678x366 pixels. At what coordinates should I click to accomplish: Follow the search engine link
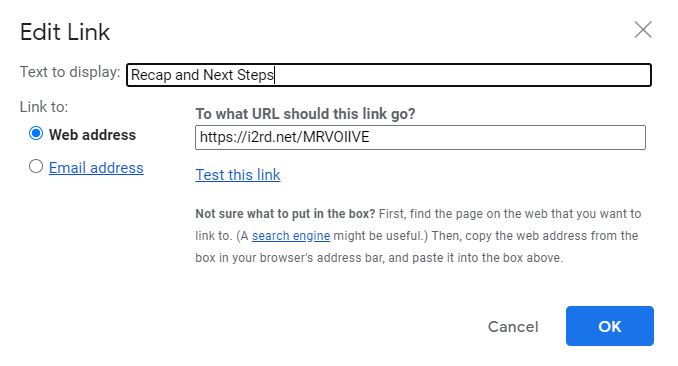tap(291, 236)
